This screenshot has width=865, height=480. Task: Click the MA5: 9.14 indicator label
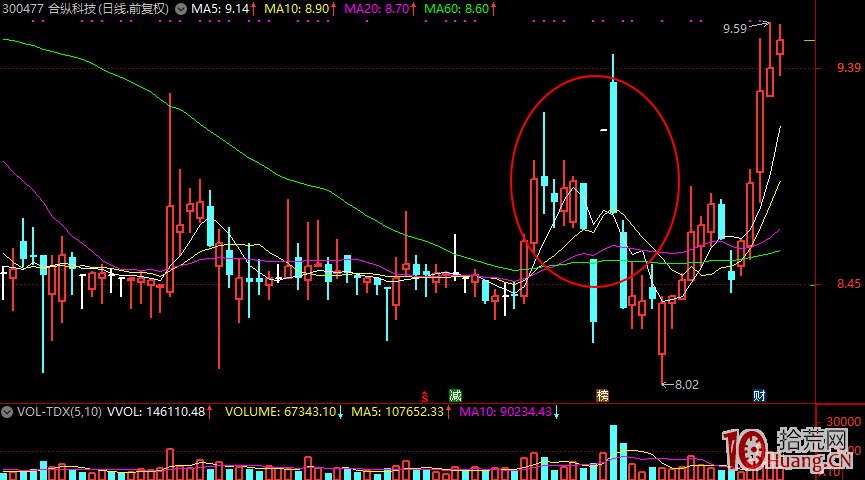point(223,9)
